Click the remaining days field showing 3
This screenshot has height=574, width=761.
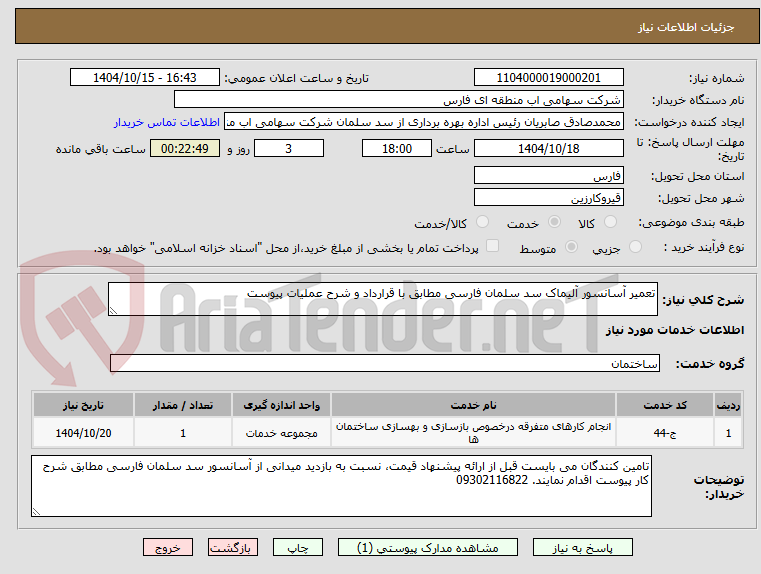(289, 148)
